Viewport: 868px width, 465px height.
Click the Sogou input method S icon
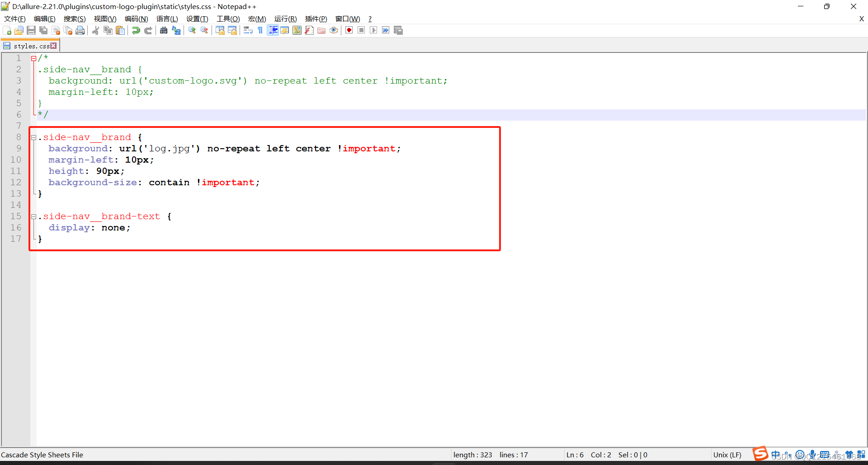coord(760,453)
